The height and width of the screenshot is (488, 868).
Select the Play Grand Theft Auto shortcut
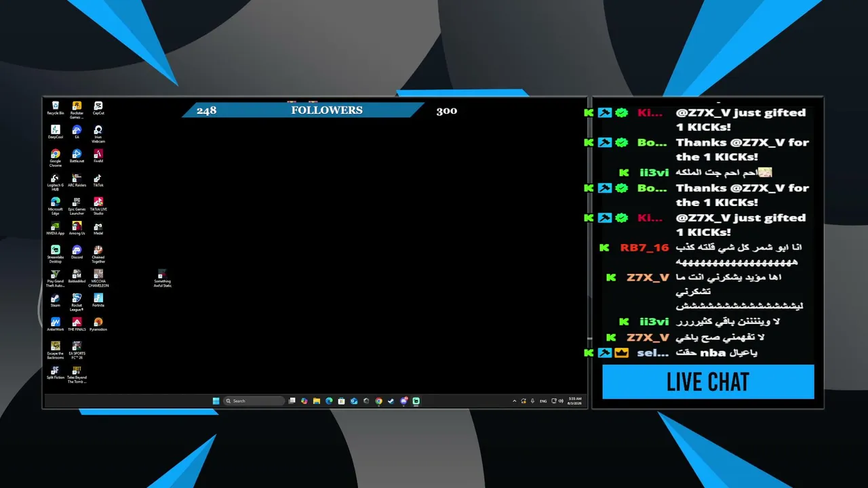click(56, 279)
